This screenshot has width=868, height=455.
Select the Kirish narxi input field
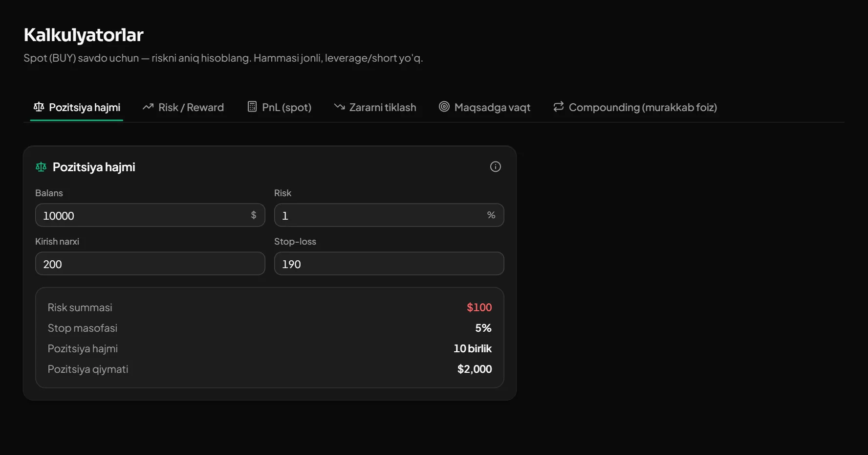[x=150, y=264]
